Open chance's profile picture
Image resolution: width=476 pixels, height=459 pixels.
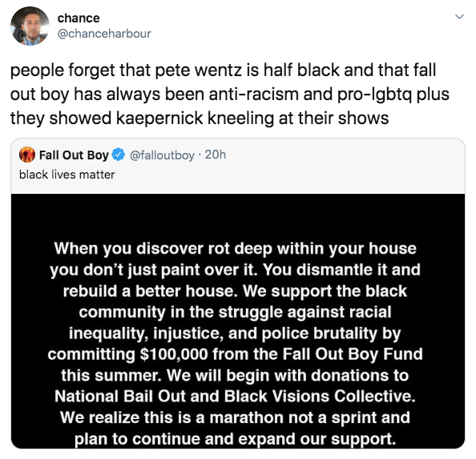pos(30,26)
